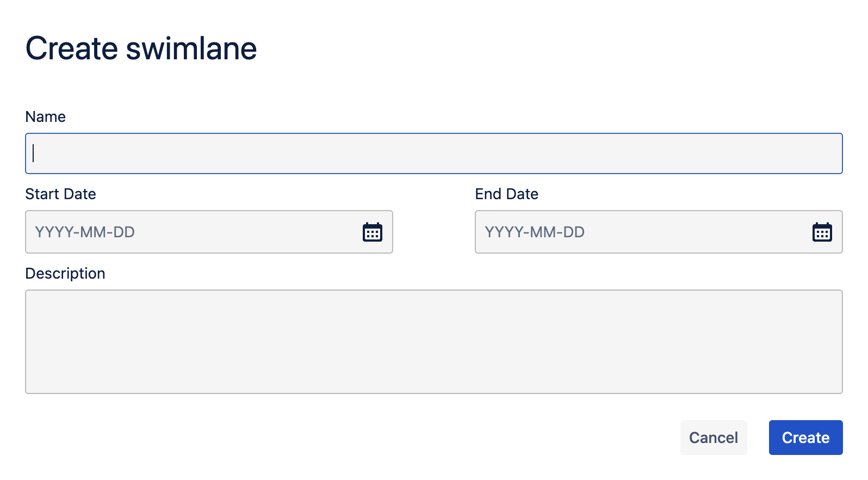Select the YYYY-MM-DD placeholder under Start Date
This screenshot has width=868, height=480.
[85, 232]
